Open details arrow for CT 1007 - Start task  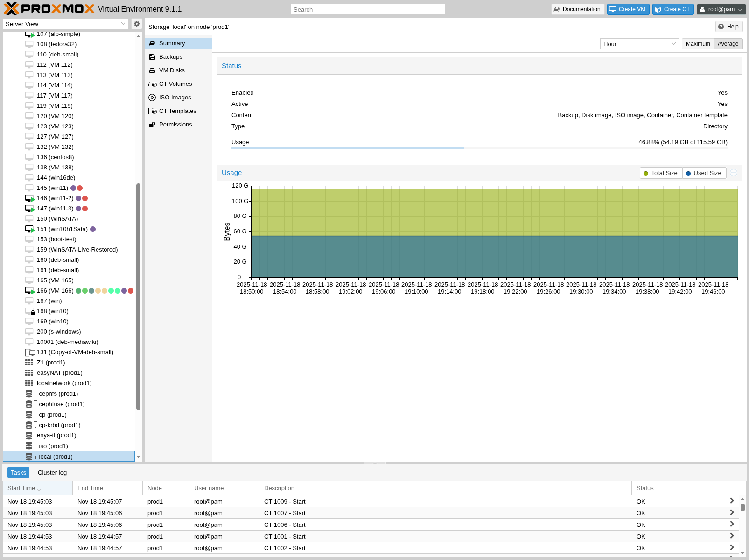click(732, 512)
